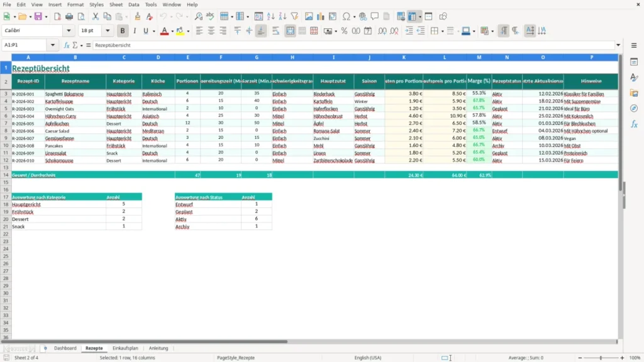The height and width of the screenshot is (362, 644).
Task: Activate Clone Formatting paintbrush
Action: click(x=138, y=16)
